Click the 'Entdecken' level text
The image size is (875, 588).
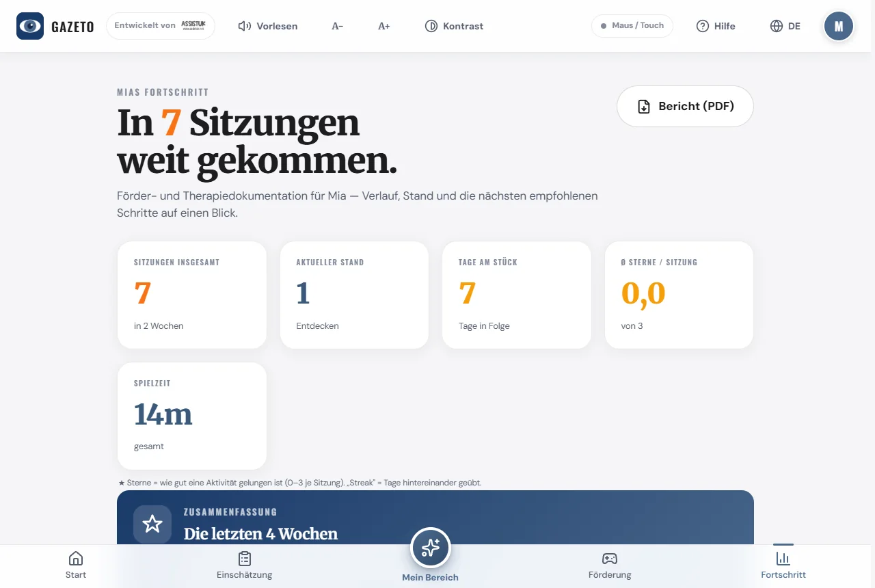318,326
